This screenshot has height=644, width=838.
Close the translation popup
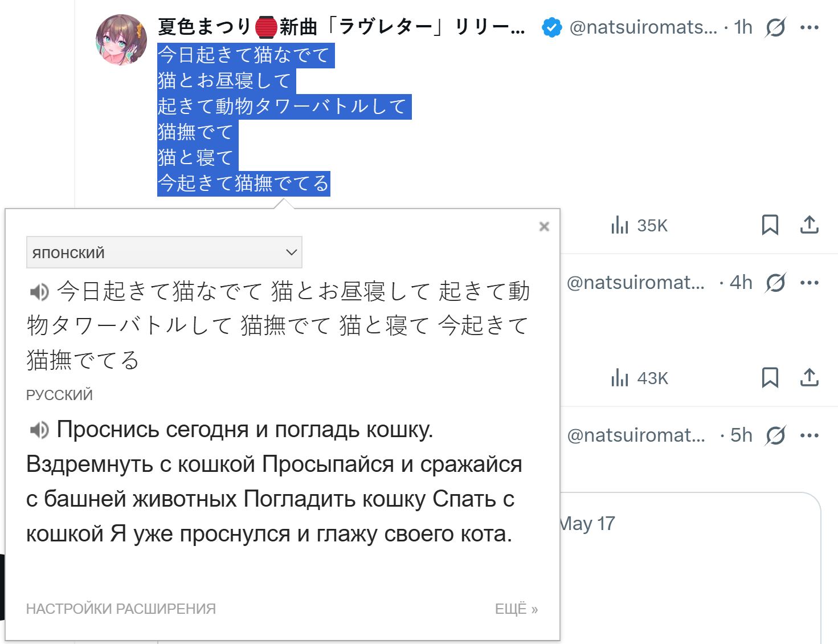544,227
